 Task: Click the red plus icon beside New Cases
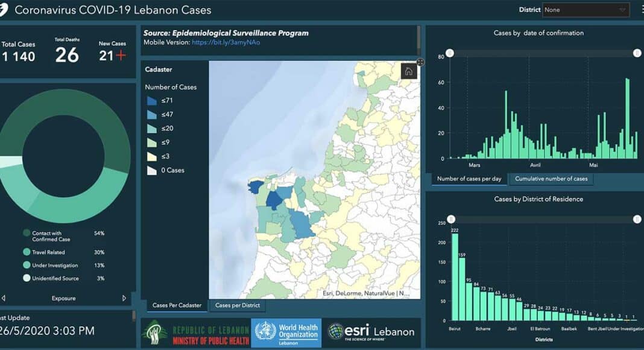coord(121,56)
